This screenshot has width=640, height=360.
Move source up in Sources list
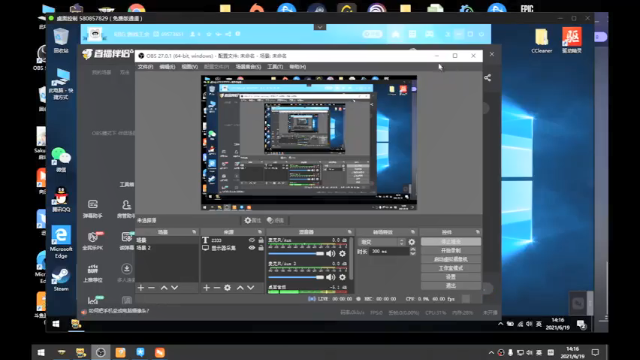click(240, 288)
